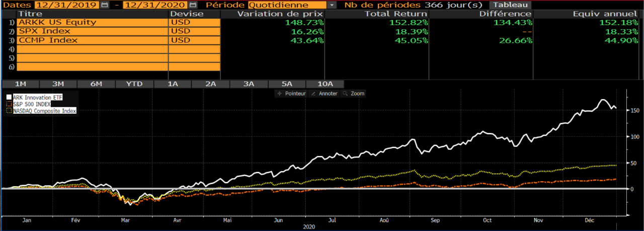Click the Variation de prix column header

(x=280, y=14)
